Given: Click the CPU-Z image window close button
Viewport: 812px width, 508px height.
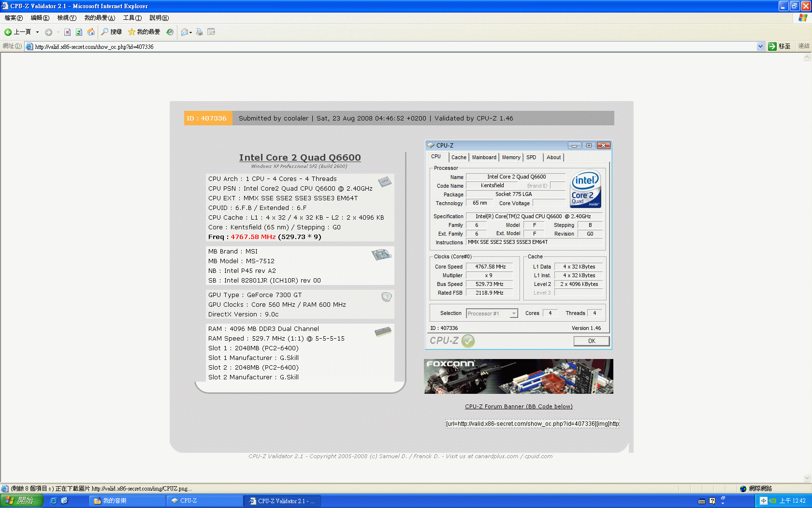Looking at the screenshot, I should tap(603, 146).
